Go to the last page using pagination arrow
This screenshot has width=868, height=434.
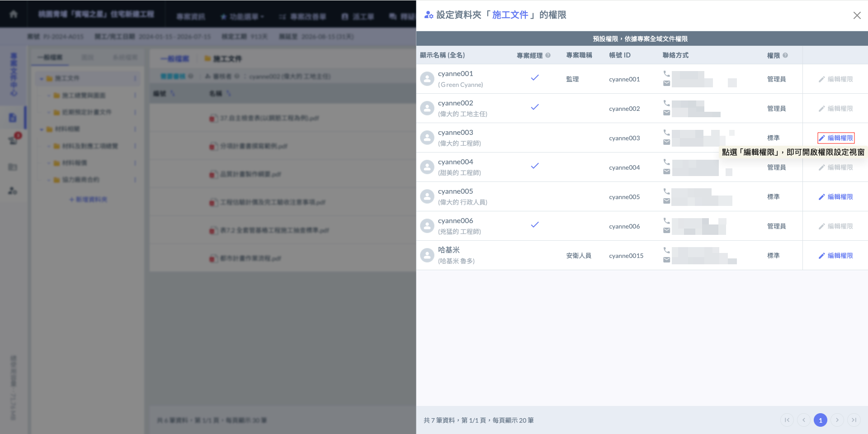pos(854,420)
